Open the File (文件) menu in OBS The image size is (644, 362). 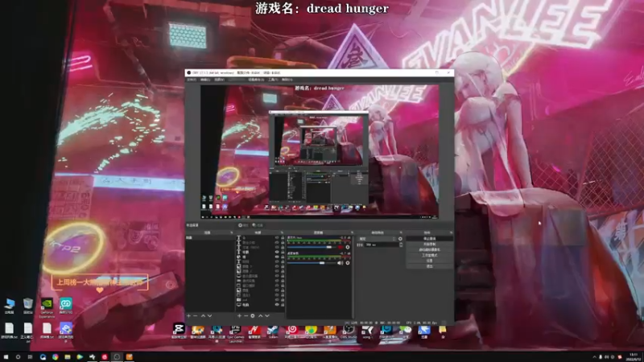click(192, 80)
